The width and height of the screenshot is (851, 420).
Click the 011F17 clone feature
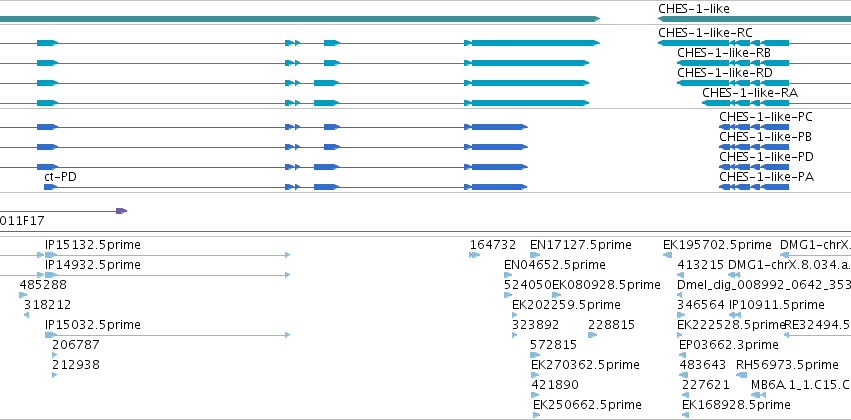point(22,221)
